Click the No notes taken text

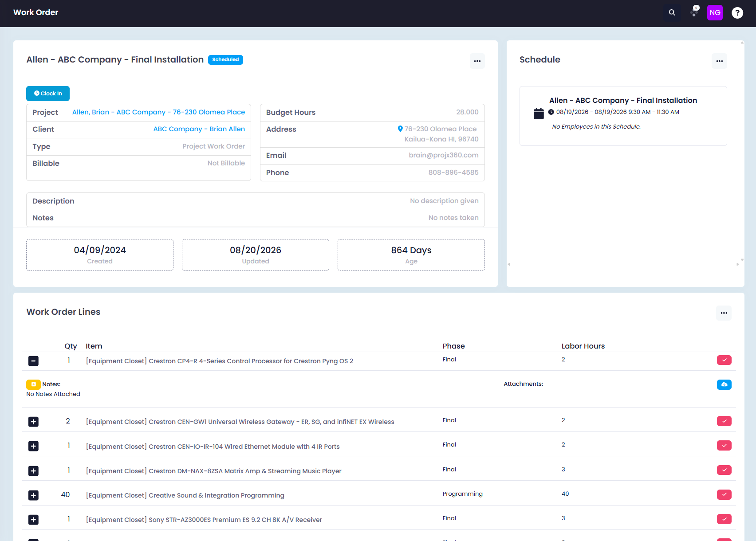coord(453,218)
